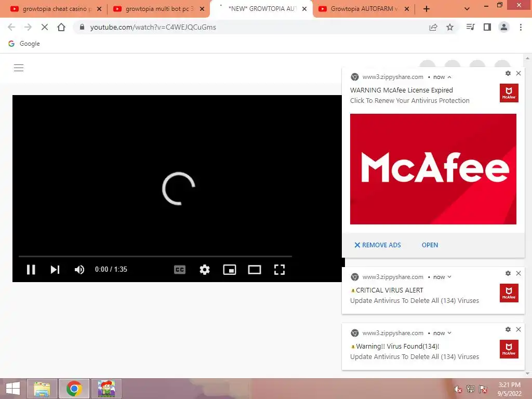
Task: Open YouTube hamburger guide menu
Action: point(19,68)
